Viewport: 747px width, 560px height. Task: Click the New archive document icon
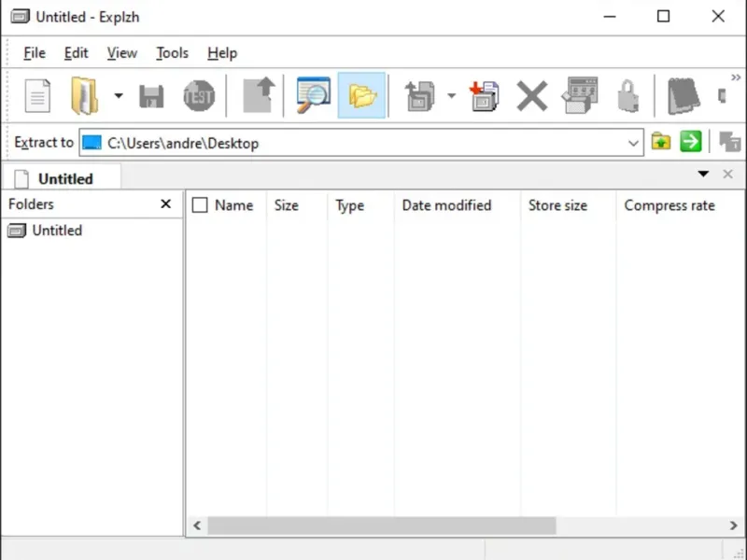[x=37, y=96]
